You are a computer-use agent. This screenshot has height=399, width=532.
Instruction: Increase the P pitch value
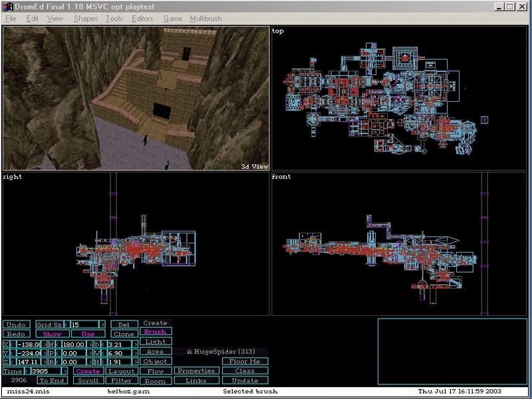(90, 353)
